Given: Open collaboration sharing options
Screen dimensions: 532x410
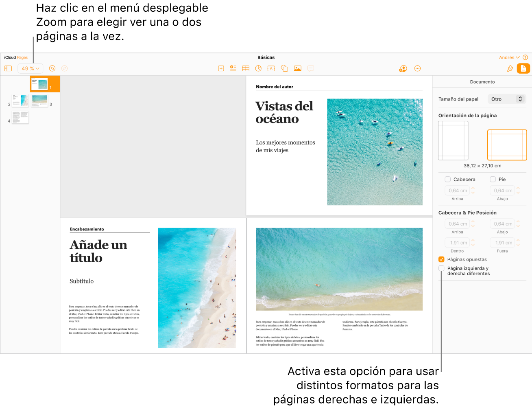Looking at the screenshot, I should tap(403, 68).
